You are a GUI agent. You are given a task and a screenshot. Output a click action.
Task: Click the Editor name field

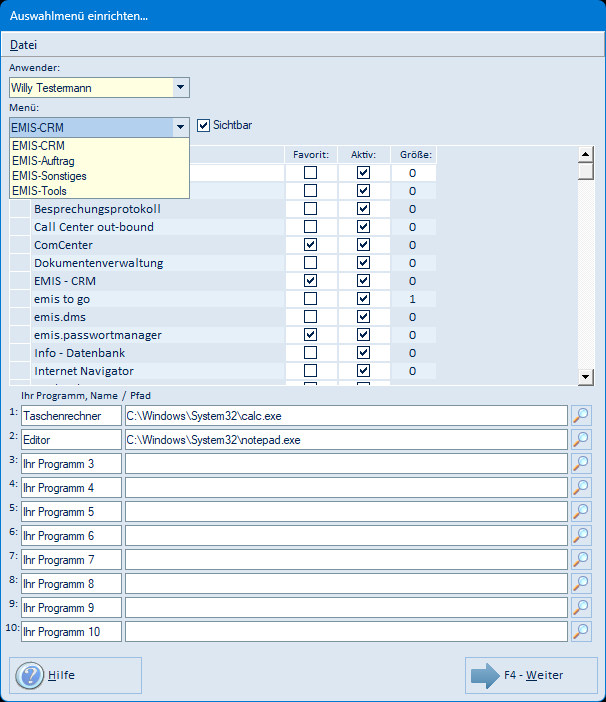click(71, 440)
